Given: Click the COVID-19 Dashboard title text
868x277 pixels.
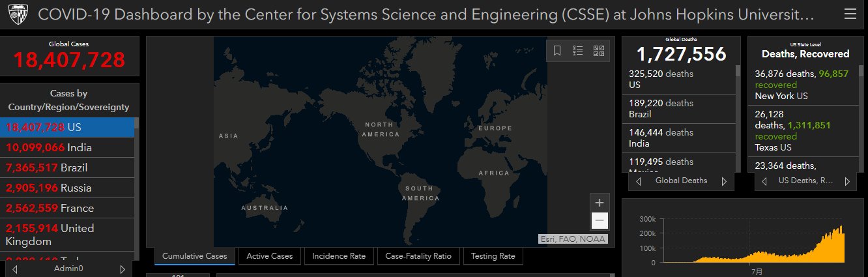Looking at the screenshot, I should tap(426, 14).
